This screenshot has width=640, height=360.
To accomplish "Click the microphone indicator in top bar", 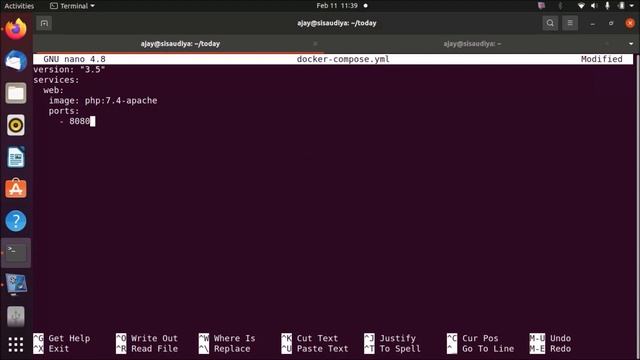I will click(x=607, y=6).
